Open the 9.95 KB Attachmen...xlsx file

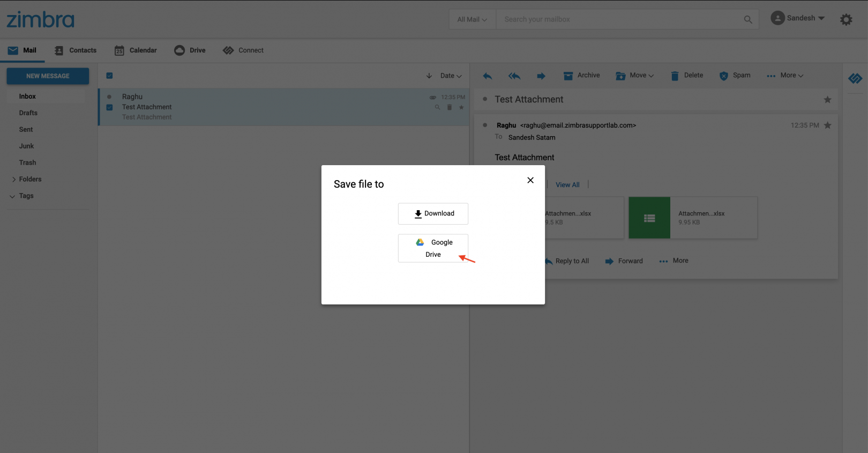click(693, 218)
